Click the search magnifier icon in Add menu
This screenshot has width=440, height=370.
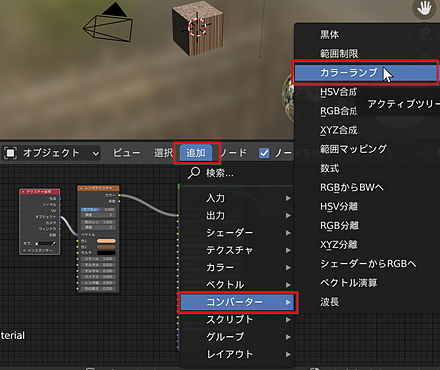[x=194, y=173]
